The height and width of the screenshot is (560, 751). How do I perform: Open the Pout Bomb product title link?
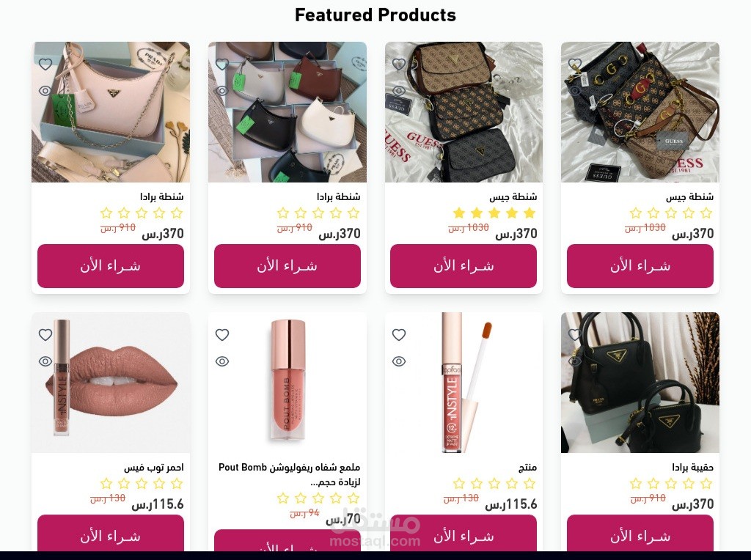(x=289, y=474)
